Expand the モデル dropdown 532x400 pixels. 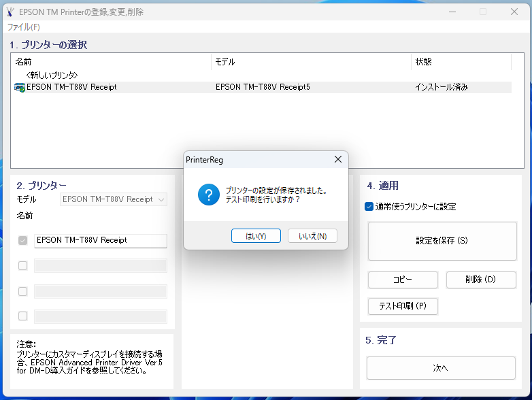161,199
